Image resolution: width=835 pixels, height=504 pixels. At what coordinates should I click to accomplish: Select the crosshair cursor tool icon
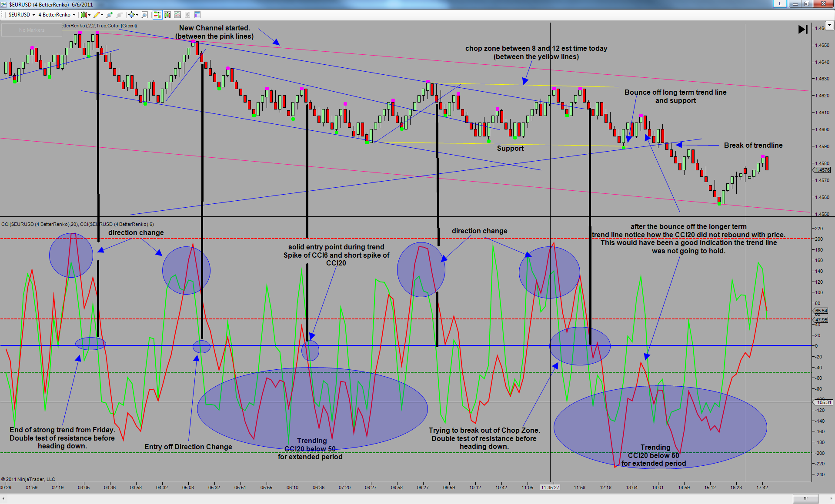coord(131,15)
